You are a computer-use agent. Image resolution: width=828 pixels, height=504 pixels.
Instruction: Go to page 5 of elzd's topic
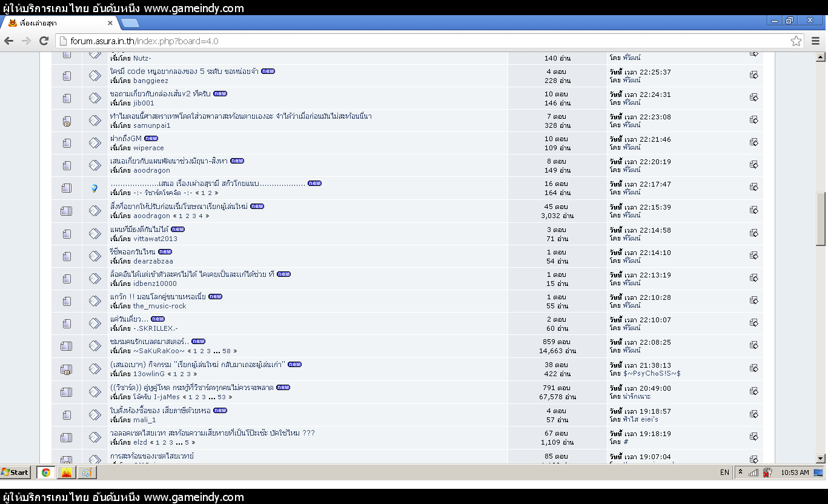(x=188, y=443)
